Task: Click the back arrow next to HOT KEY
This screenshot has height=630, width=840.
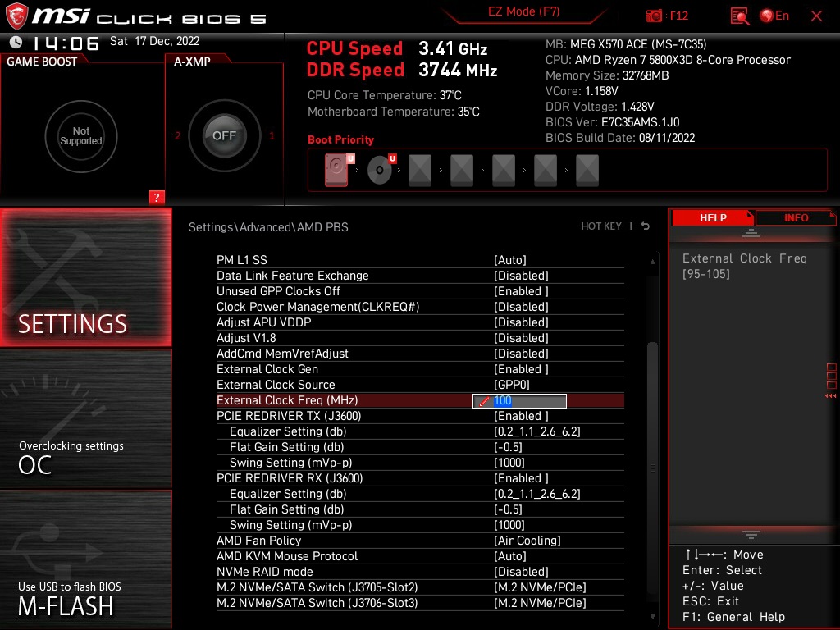Action: click(646, 226)
